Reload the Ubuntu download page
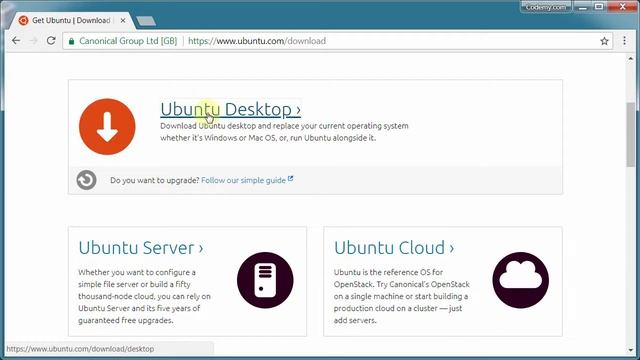 point(51,41)
